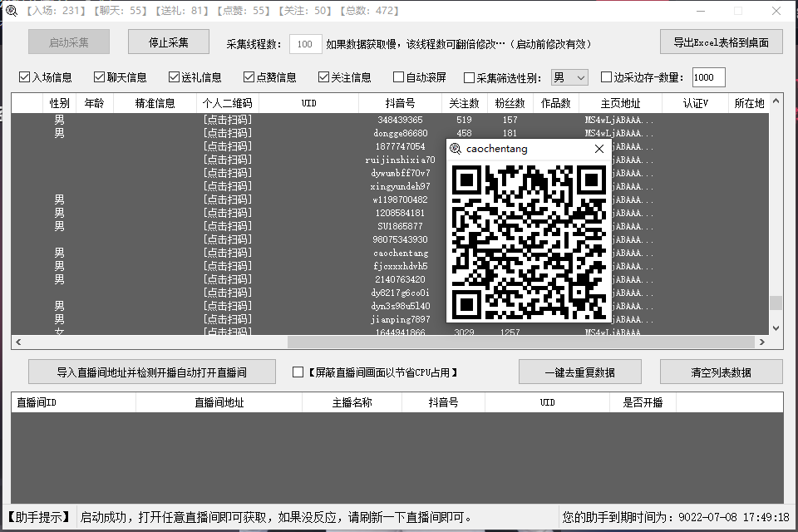This screenshot has width=798, height=532.
Task: Select the 抖音号 cell 1208584181
Action: [400, 213]
